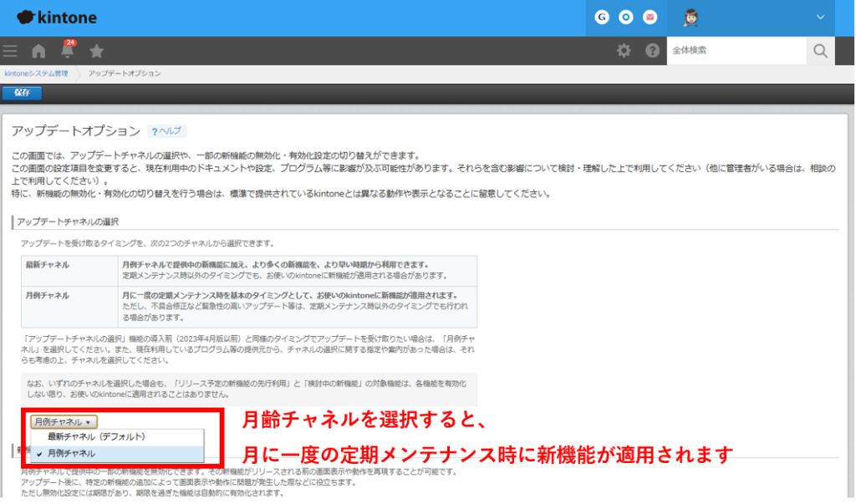
Task: Open the Garoon 'G' service icon
Action: click(x=602, y=17)
